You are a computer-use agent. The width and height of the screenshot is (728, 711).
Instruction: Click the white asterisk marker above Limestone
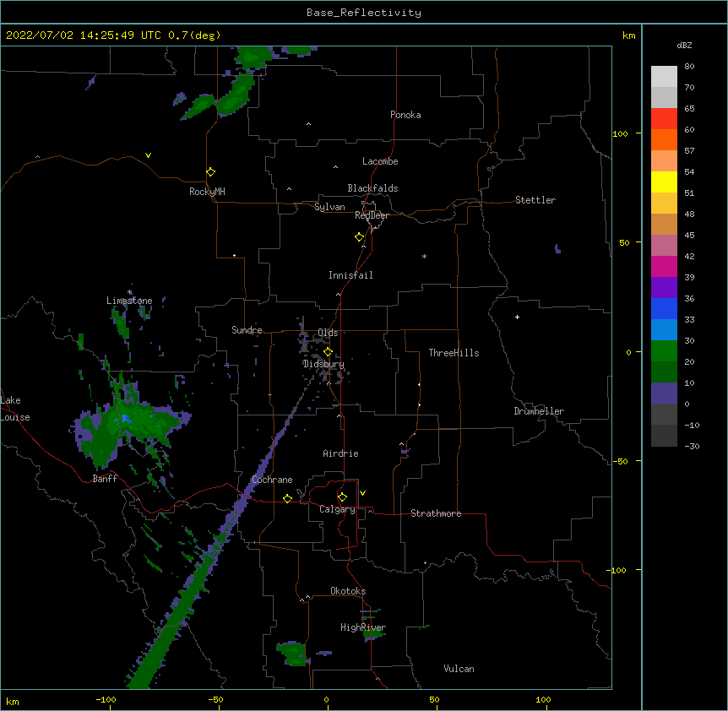pyautogui.click(x=129, y=292)
